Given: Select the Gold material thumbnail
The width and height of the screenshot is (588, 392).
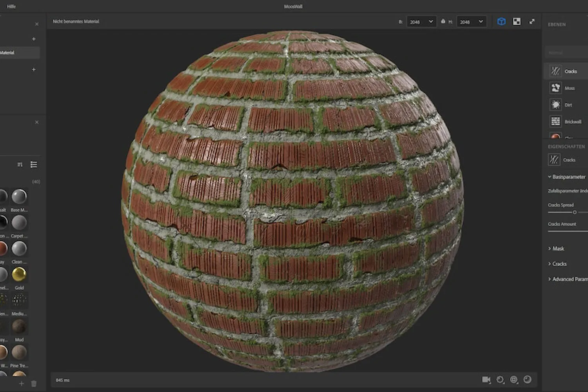Looking at the screenshot, I should pos(19,275).
